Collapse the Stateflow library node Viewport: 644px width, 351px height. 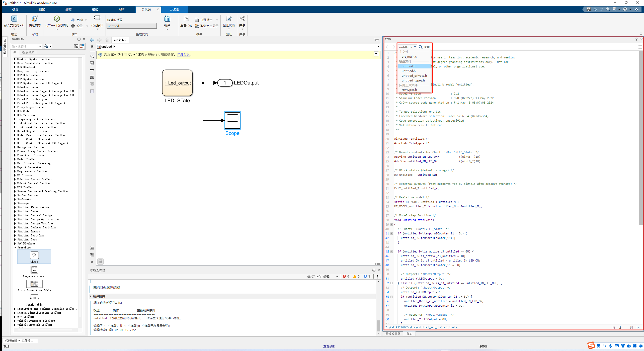(15, 247)
